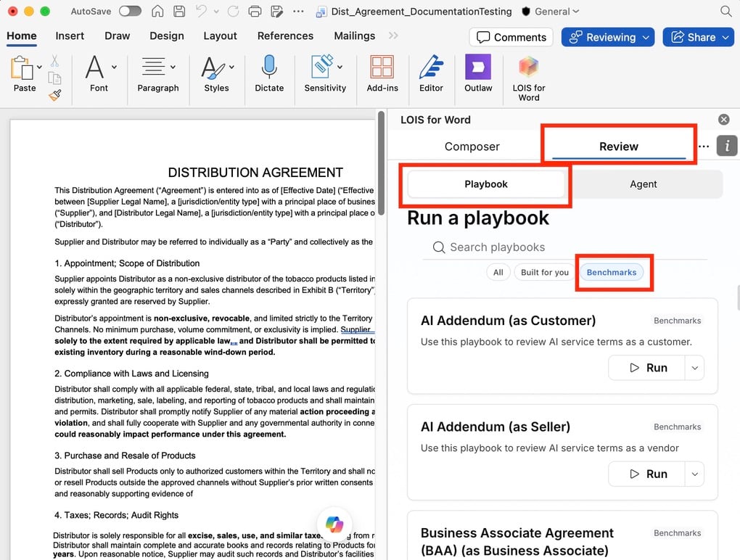Screen dimensions: 740x560
Task: Select the Home ribbon tab
Action: coord(22,36)
